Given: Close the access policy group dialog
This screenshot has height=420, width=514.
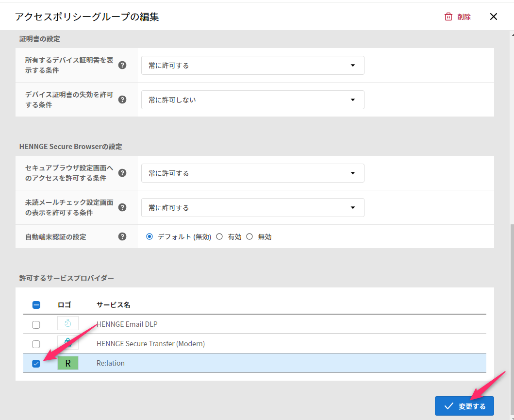Looking at the screenshot, I should click(x=494, y=17).
